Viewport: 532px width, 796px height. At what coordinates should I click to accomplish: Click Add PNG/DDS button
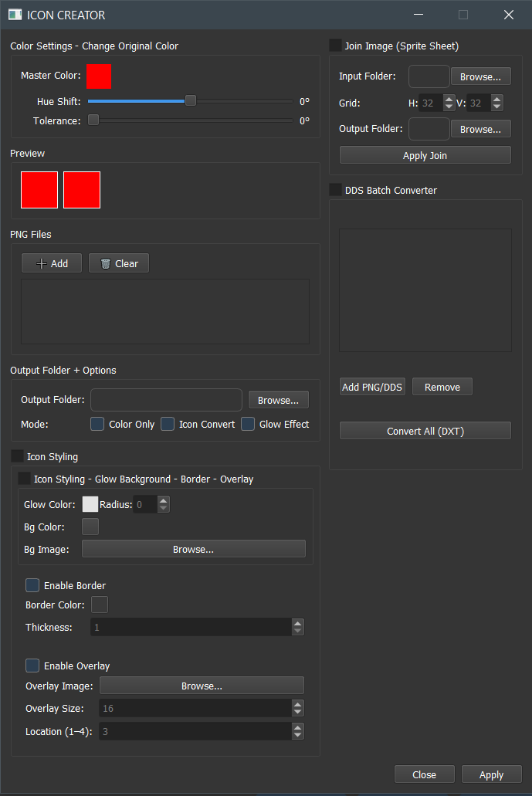tap(372, 387)
